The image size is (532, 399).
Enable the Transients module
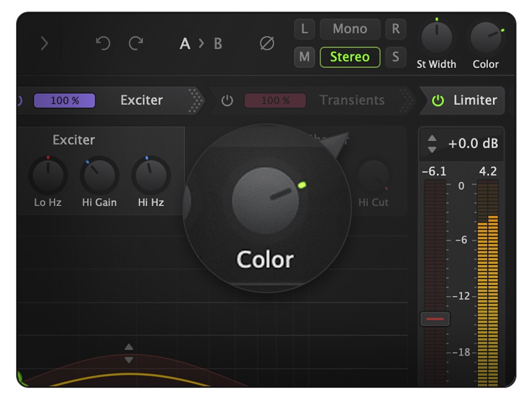(x=228, y=100)
